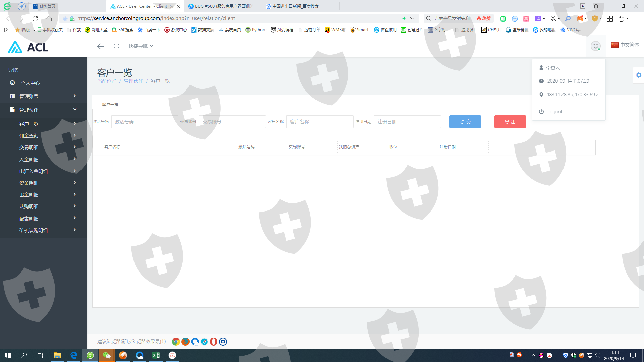Viewport: 644px width, 362px height.
Task: Open the blue settings gear panel
Action: click(x=638, y=75)
